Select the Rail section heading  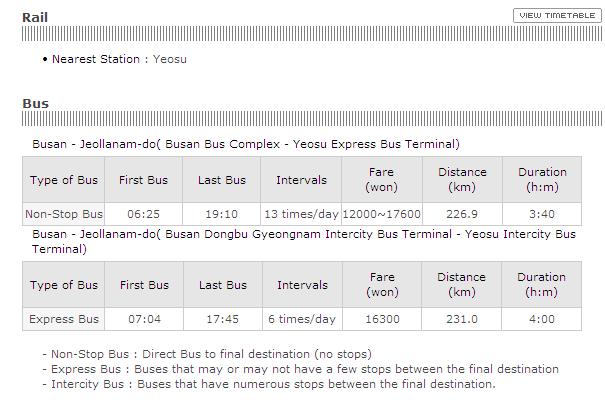35,17
